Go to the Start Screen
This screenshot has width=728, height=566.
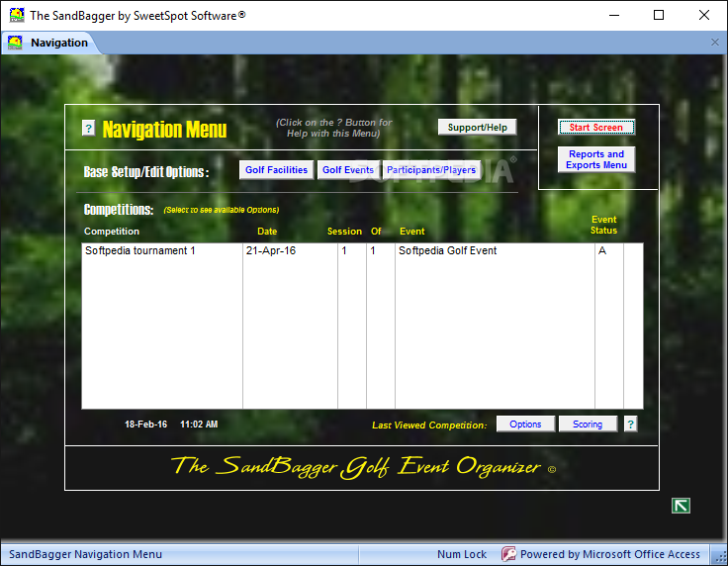point(596,128)
